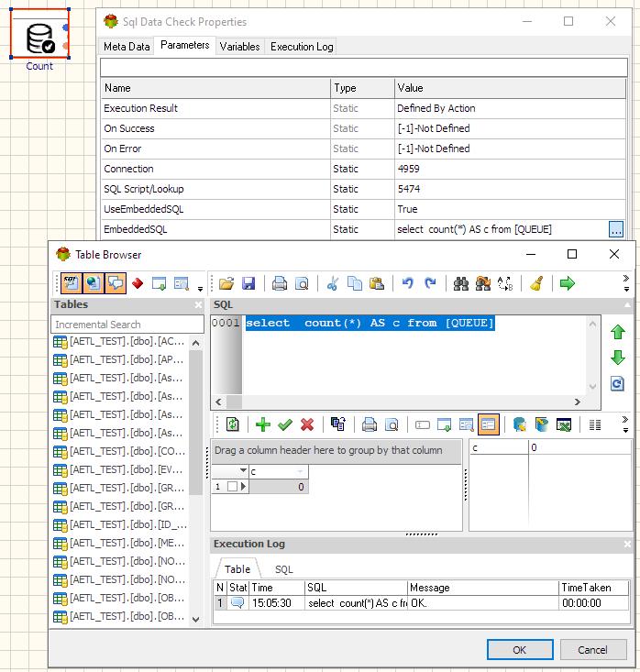Collapse the SQL panel header arrow

pyautogui.click(x=627, y=304)
